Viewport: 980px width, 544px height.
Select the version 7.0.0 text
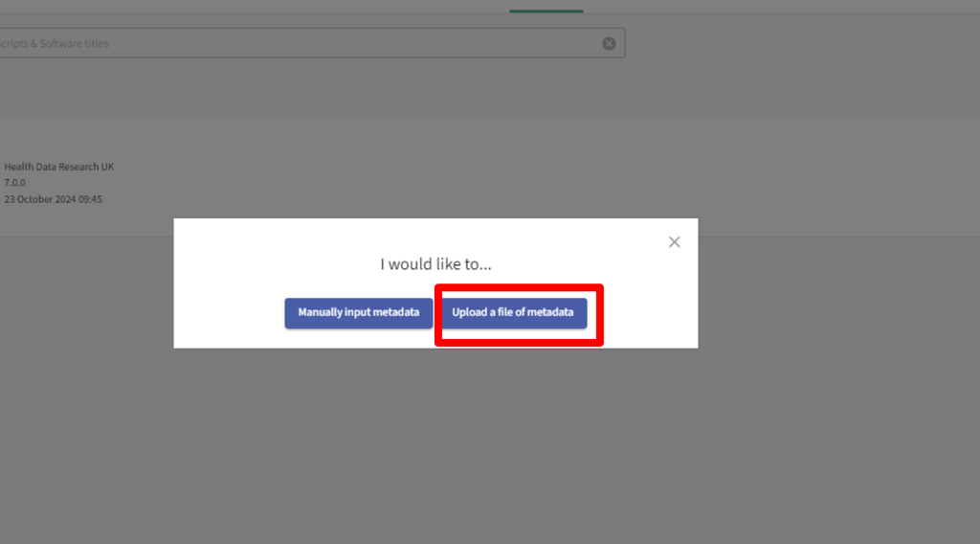click(x=15, y=183)
